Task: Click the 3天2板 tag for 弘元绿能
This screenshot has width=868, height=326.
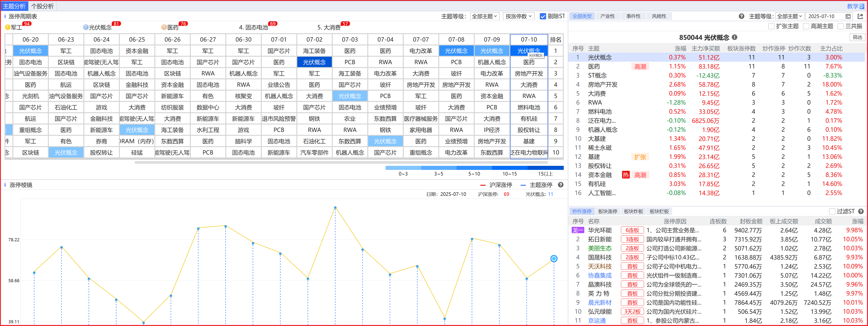Action: click(632, 312)
